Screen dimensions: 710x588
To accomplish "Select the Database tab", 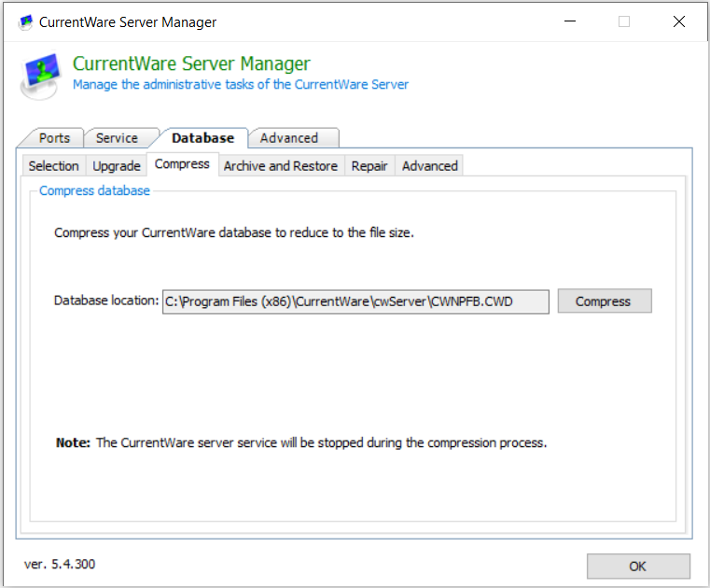I will point(202,138).
